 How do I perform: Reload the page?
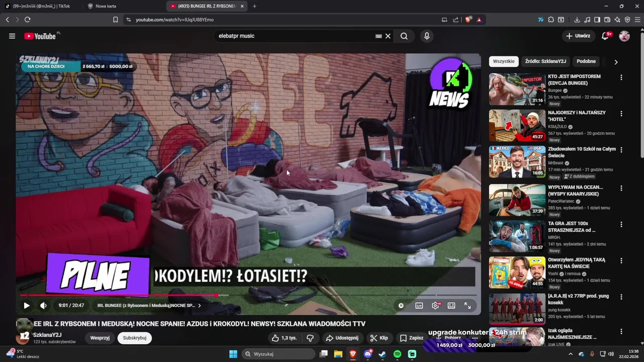pyautogui.click(x=27, y=20)
